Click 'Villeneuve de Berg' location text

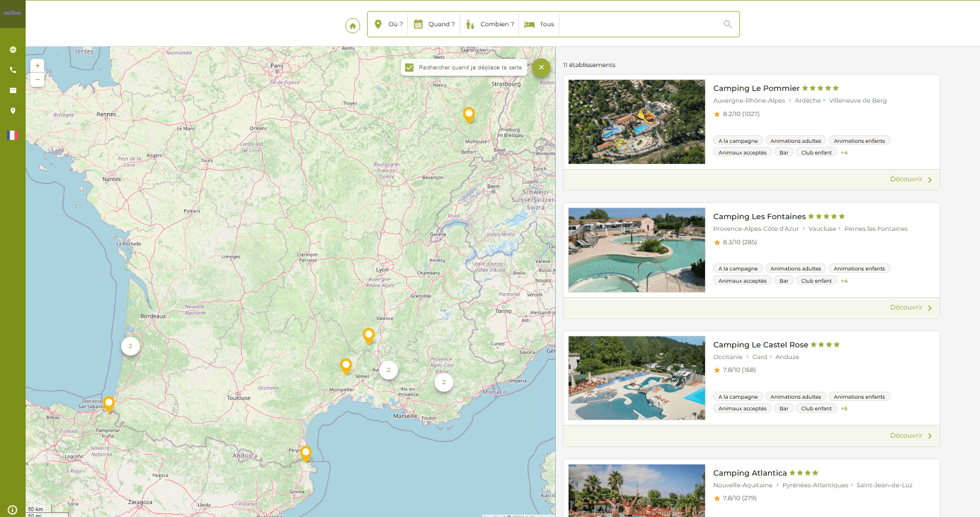click(x=858, y=101)
